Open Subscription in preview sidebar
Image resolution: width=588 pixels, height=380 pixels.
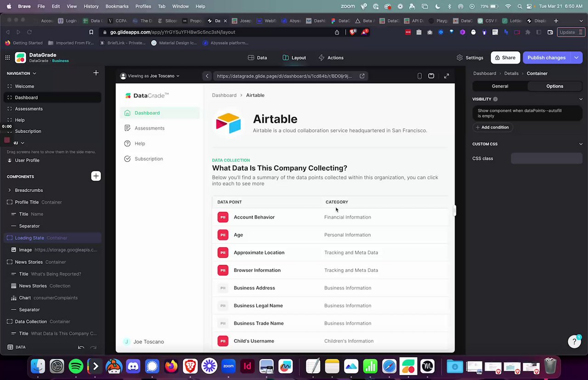pos(160,159)
